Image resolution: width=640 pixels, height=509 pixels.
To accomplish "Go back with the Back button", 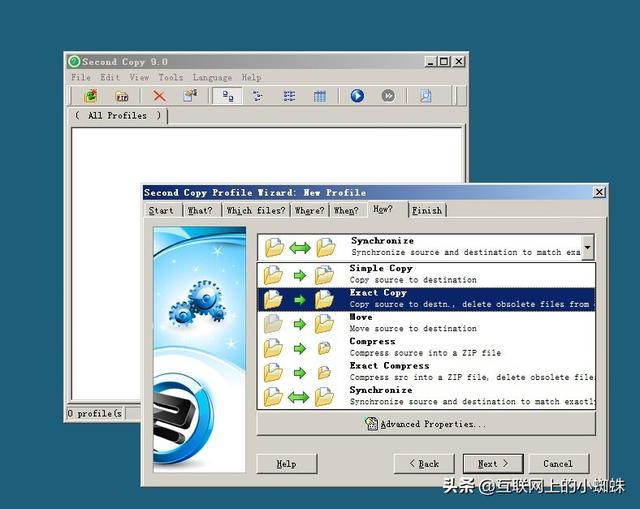I will (x=424, y=464).
